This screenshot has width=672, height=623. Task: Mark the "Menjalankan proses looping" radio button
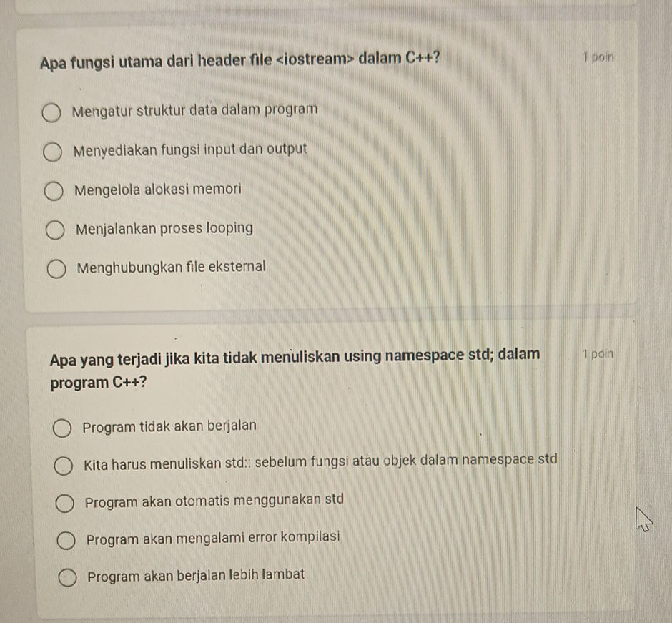pos(56,231)
